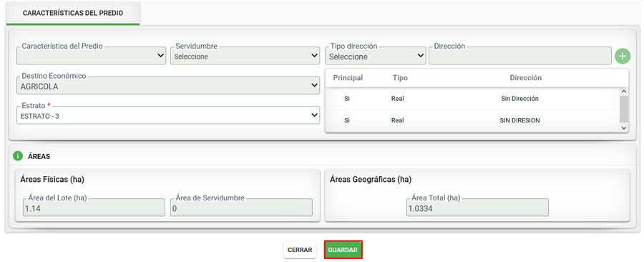Click the address table scroll up arrow

pyautogui.click(x=624, y=92)
